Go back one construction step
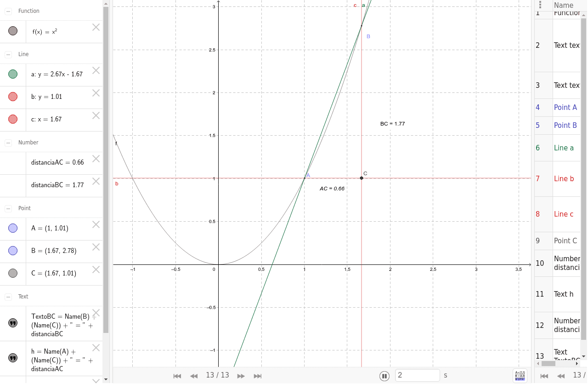The image size is (588, 384). tap(194, 376)
